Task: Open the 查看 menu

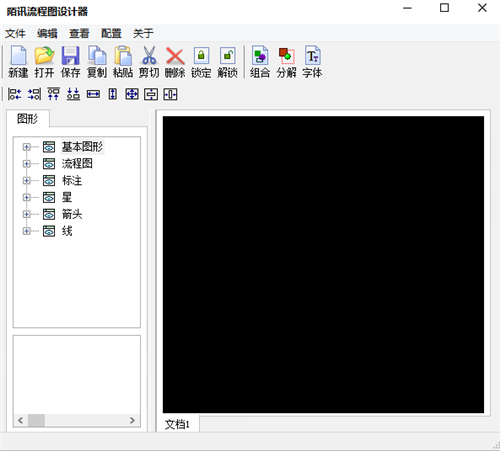Action: 79,33
